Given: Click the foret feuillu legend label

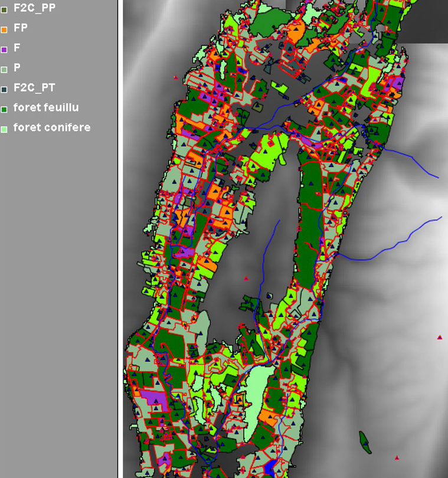Looking at the screenshot, I should click(46, 108).
